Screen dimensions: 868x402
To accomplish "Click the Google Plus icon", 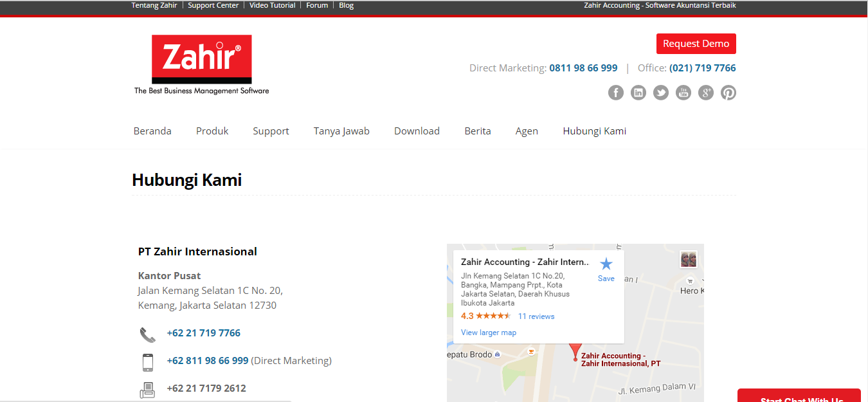I will [705, 93].
